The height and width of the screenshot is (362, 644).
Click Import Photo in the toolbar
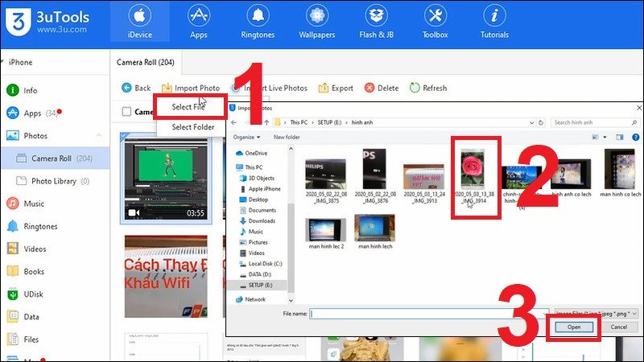(191, 88)
